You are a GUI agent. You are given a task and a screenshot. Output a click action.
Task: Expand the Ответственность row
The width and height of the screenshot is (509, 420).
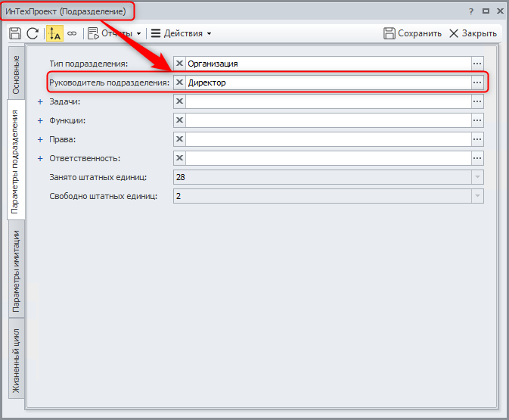point(41,158)
